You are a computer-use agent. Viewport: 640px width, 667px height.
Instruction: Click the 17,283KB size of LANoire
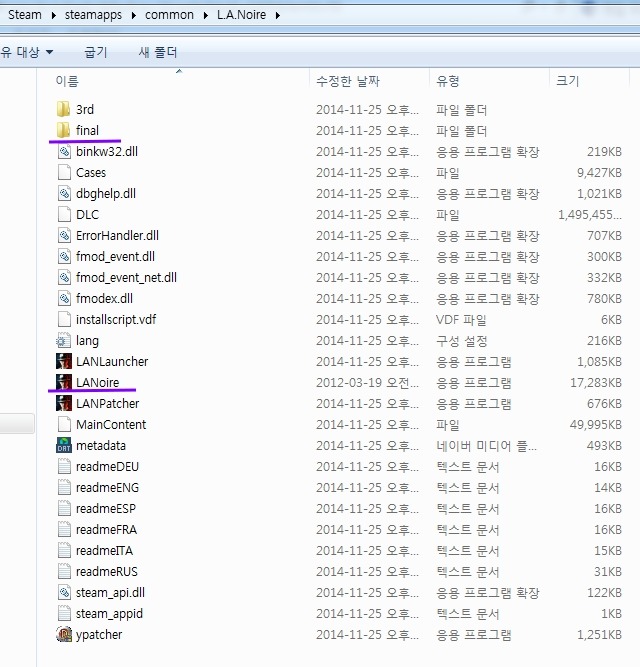(596, 382)
